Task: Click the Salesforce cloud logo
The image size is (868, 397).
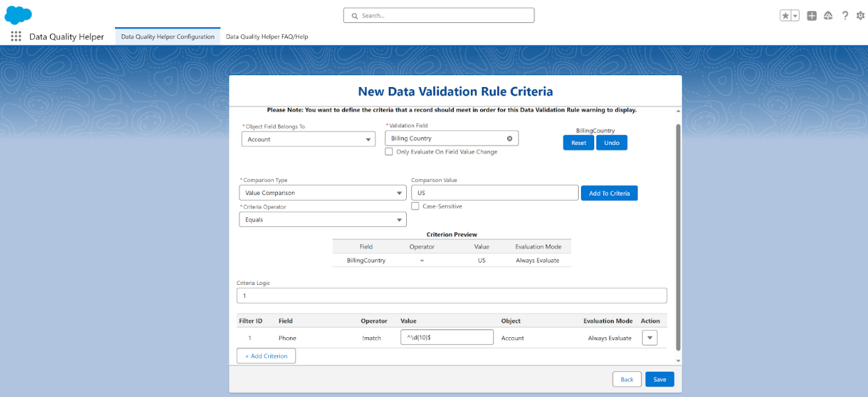Action: click(x=18, y=15)
